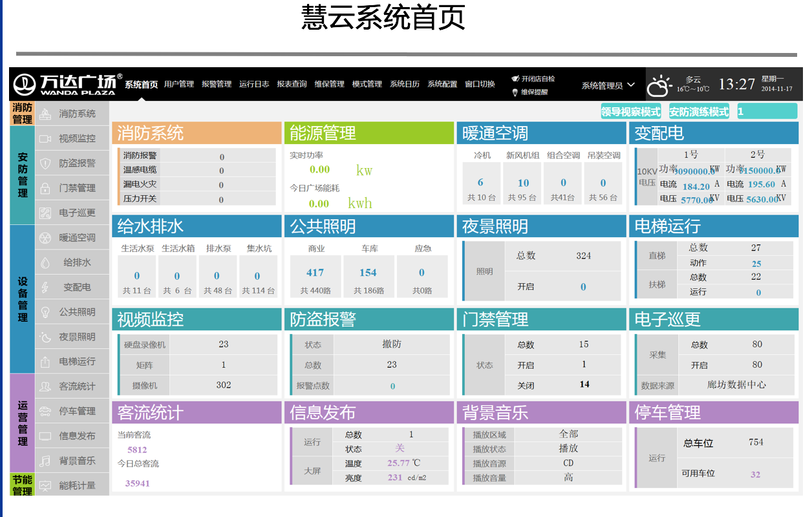Click the fire system sidebar icon
Screen dimensions: 812x517
[x=45, y=114]
